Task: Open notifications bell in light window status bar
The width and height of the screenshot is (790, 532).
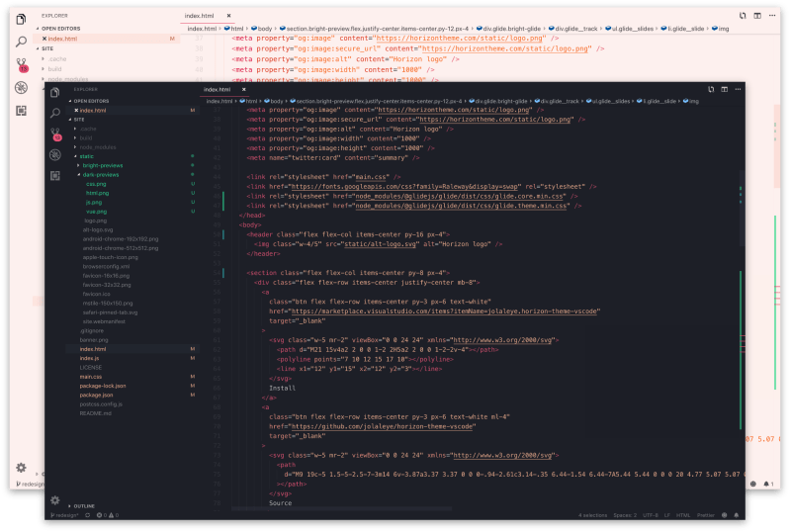Action: coord(768,484)
